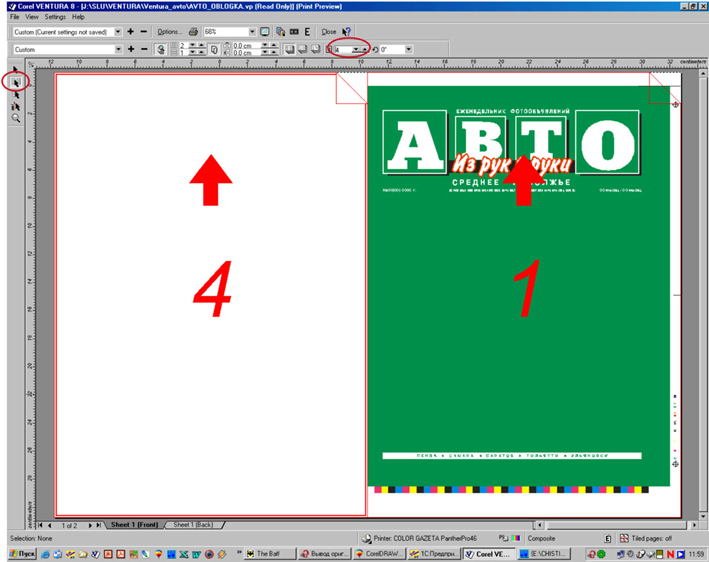The height and width of the screenshot is (562, 709).
Task: Select the stop/hand tool in toolbox
Action: coord(16,106)
